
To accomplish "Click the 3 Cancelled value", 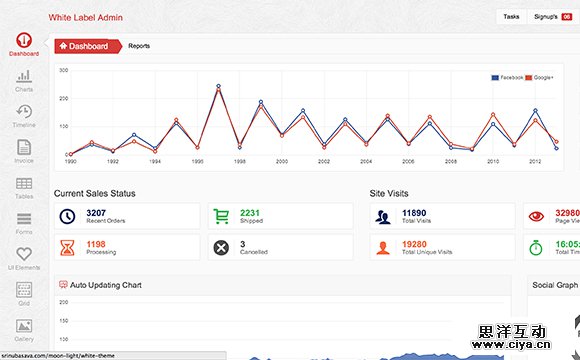I will pyautogui.click(x=242, y=244).
